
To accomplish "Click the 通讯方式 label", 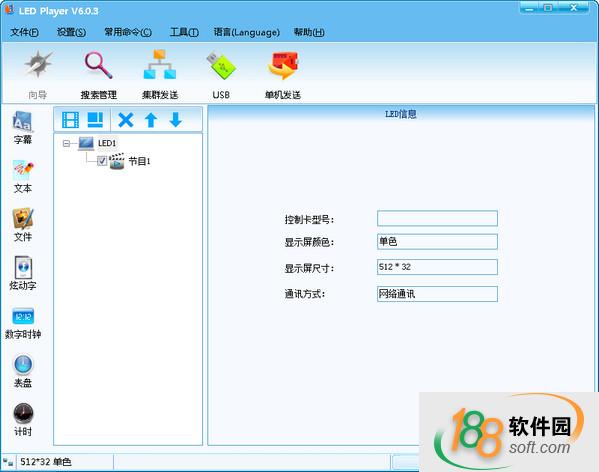I will pos(304,294).
